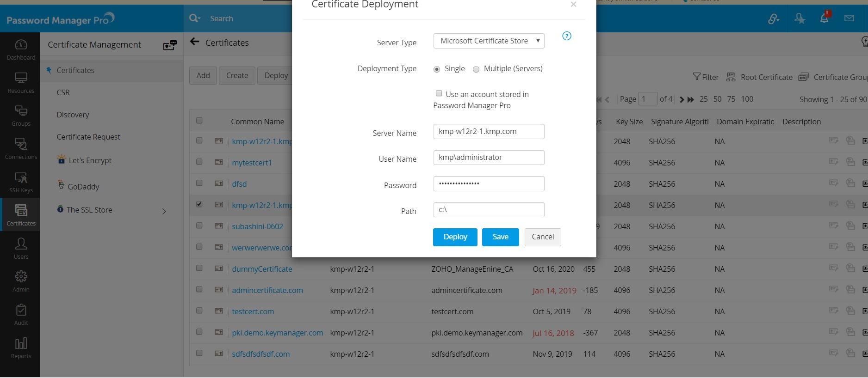Jump to the last page double arrow
Image resolution: width=868 pixels, height=378 pixels.
(691, 99)
